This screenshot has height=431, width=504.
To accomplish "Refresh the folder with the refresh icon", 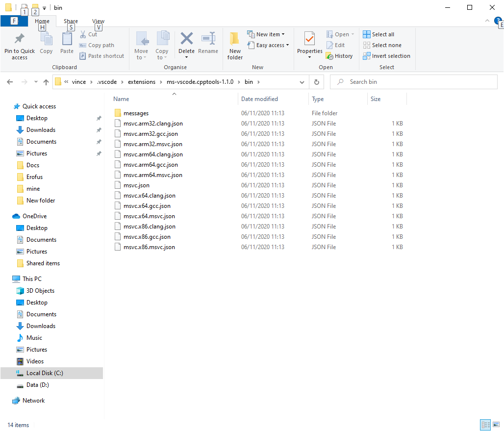I will (316, 82).
